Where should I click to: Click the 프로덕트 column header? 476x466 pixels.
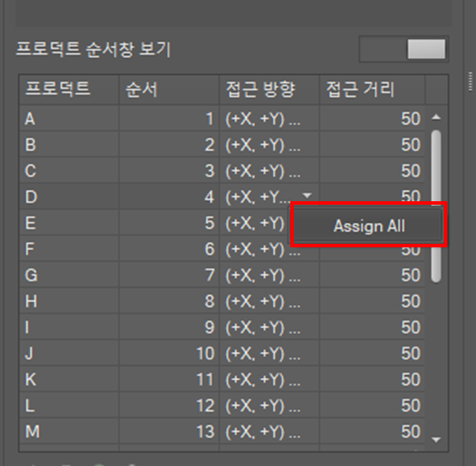(68, 89)
